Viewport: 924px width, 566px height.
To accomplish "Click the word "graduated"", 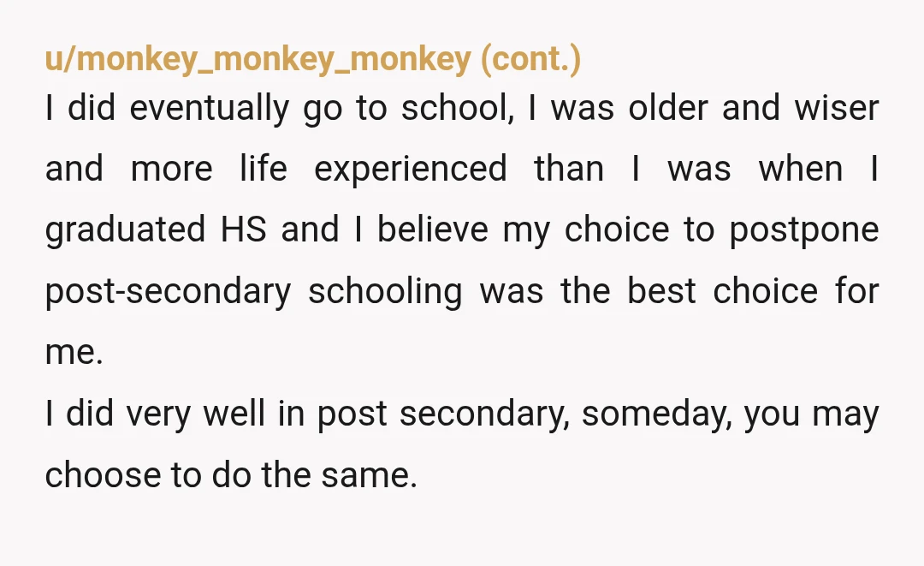I will pos(125,230).
